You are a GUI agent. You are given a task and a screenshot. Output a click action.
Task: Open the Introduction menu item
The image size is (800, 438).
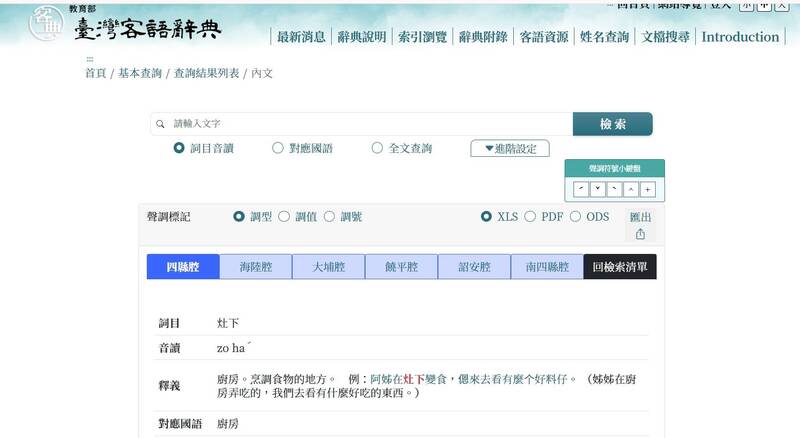(x=740, y=37)
